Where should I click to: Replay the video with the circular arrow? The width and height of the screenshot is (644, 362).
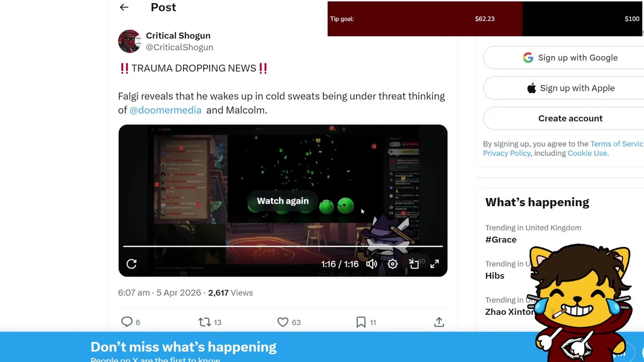pyautogui.click(x=131, y=264)
